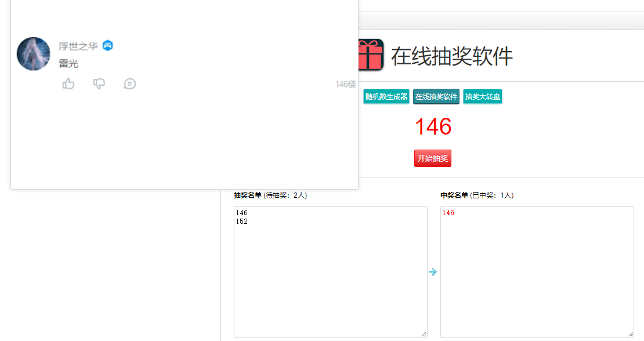Click the thumbs-up like icon
Image resolution: width=644 pixels, height=341 pixels.
(x=68, y=84)
